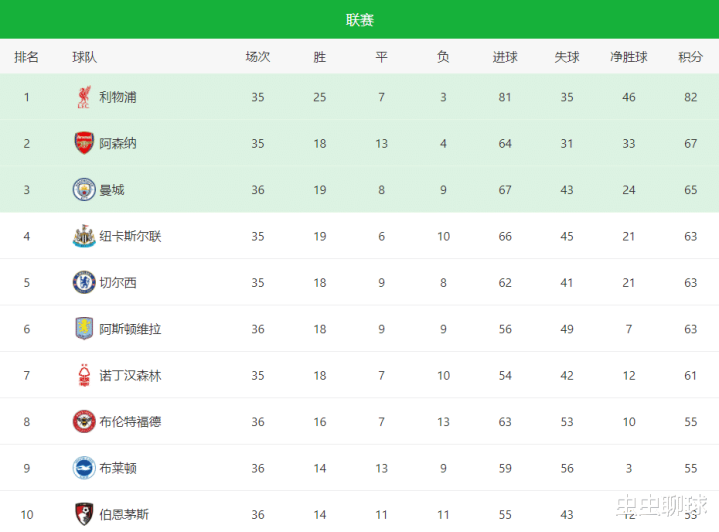The image size is (719, 532).
Task: Click the Nottingham Forest crest icon
Action: [x=84, y=375]
